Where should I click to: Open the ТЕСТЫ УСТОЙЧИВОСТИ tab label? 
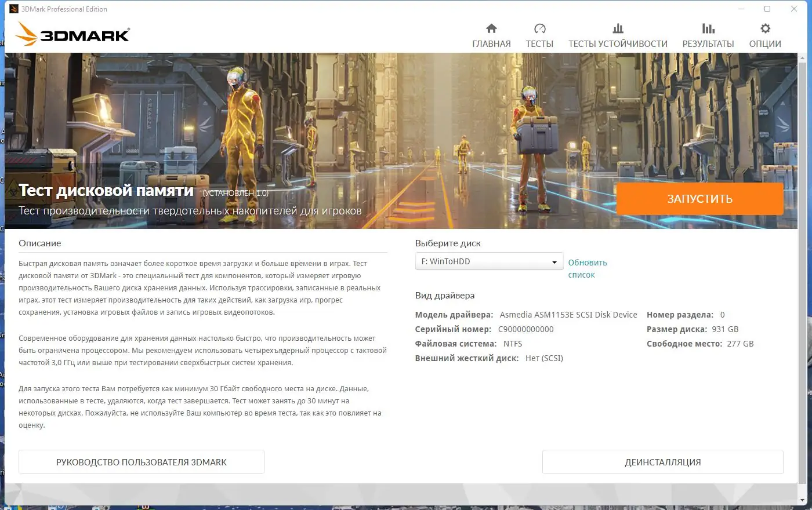point(618,44)
